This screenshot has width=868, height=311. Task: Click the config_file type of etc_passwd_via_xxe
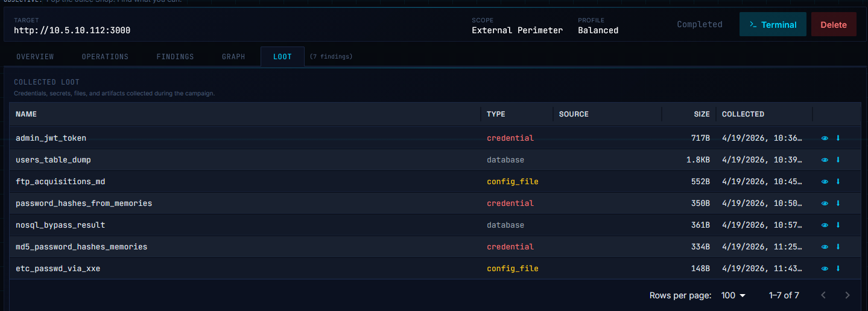(x=513, y=269)
